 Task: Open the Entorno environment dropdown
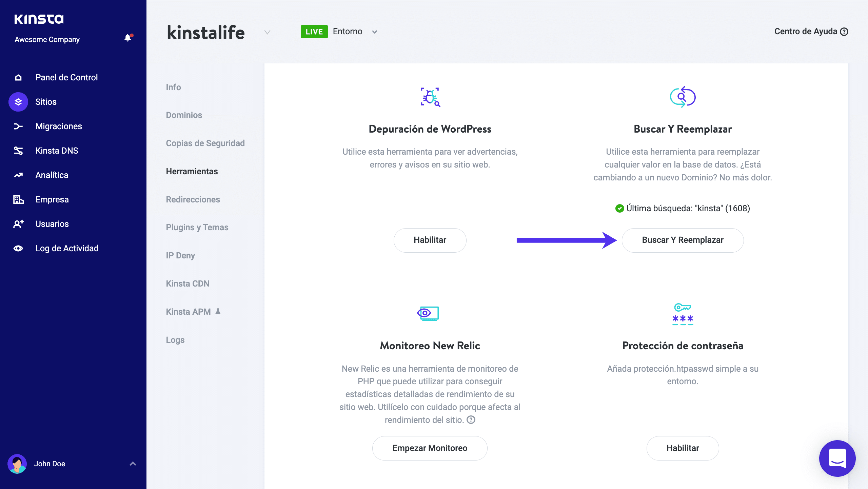tap(374, 32)
